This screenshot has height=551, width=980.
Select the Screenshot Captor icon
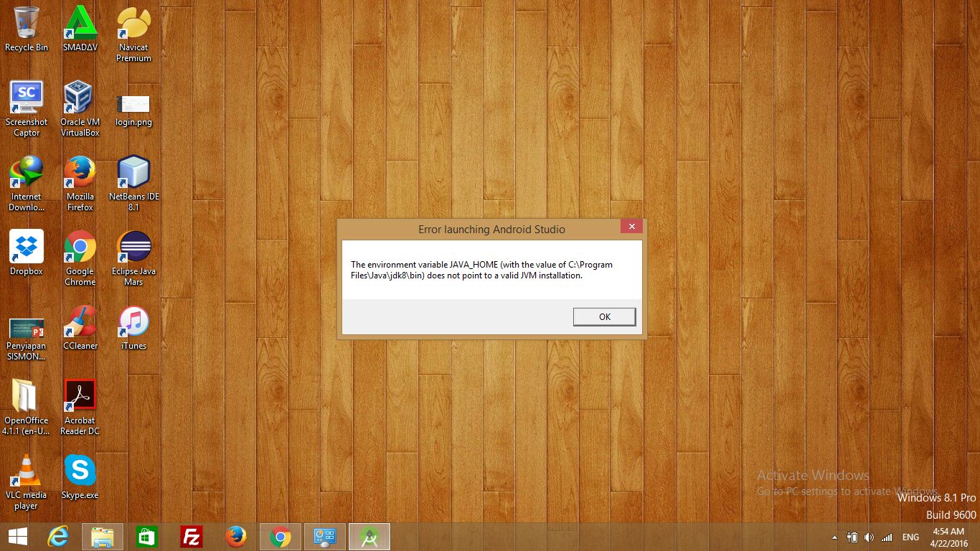click(x=27, y=109)
